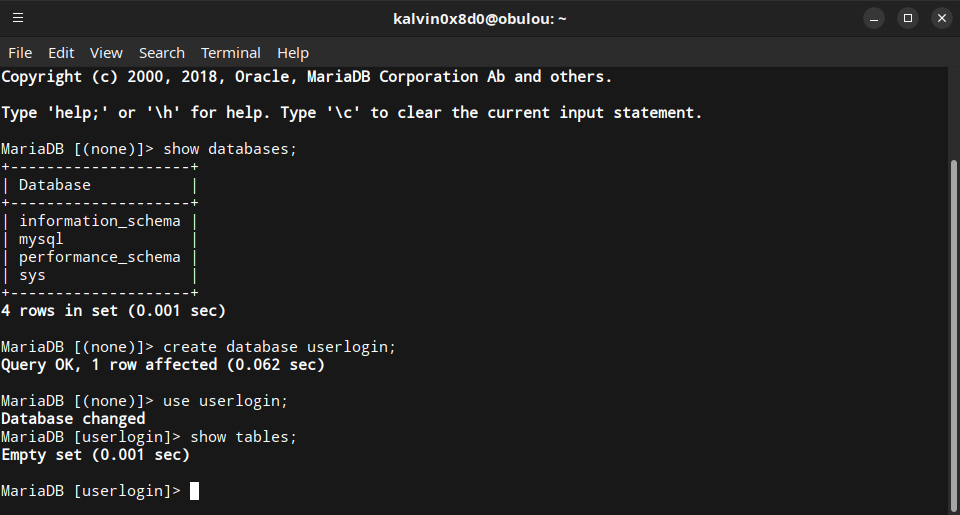
Task: Click the terminal cursor at the prompt
Action: (194, 491)
